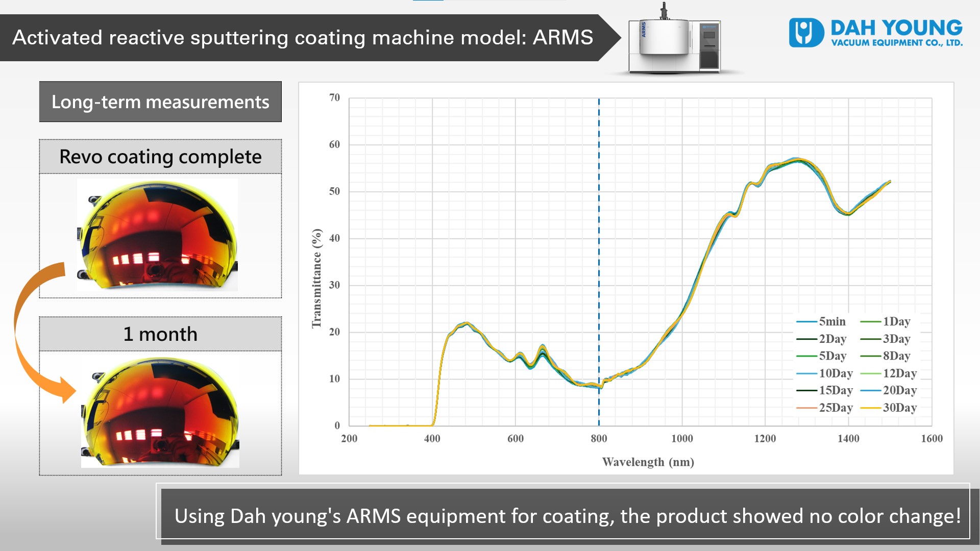
Task: Click the VACUUM EQUIPMENT CO., LTD. text
Action: [x=897, y=43]
